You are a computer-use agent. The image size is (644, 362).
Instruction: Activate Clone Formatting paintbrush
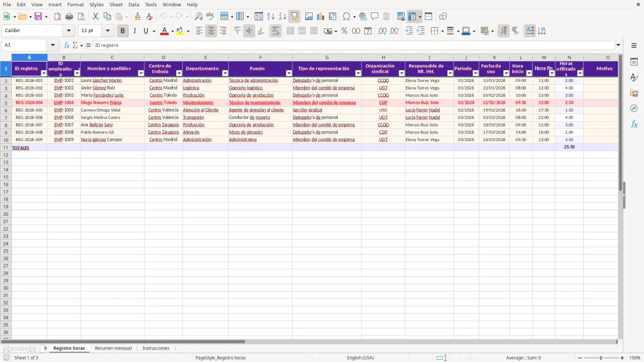coord(138,17)
